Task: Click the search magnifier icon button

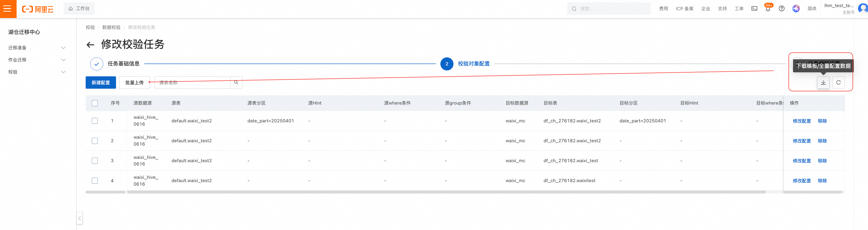Action: tap(236, 83)
